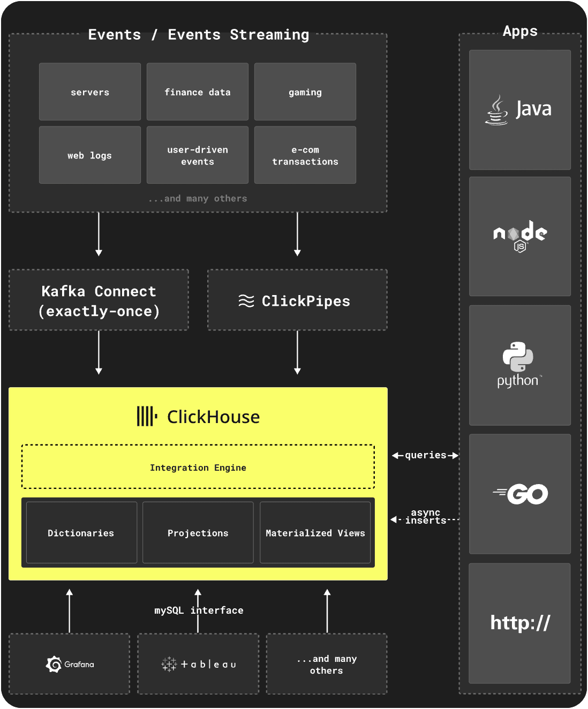Viewport: 588px width, 709px height.
Task: Click the Node.js logo tile
Action: coord(520,236)
